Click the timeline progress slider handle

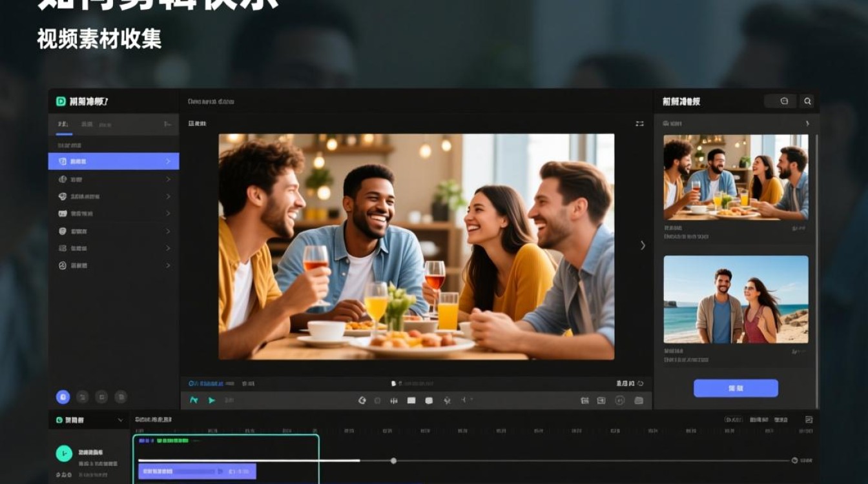tap(393, 461)
